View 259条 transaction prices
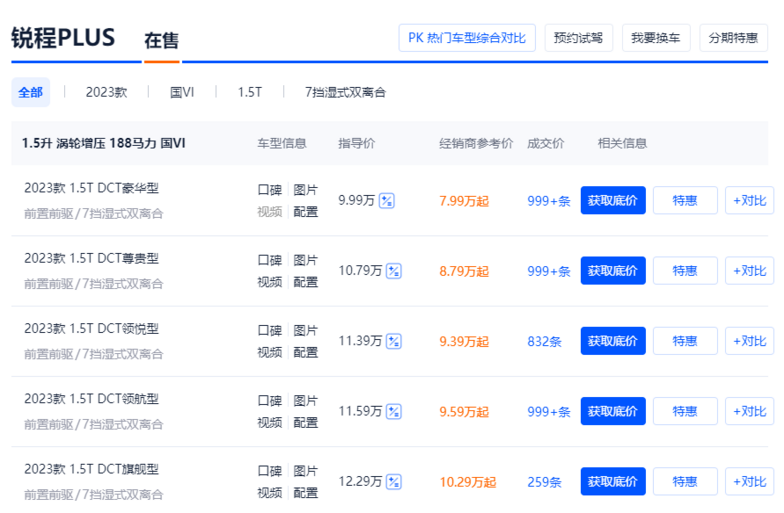The height and width of the screenshot is (513, 784). tap(544, 482)
